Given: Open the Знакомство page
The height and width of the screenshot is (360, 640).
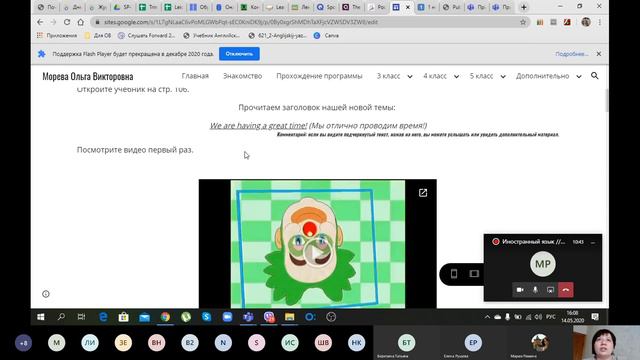Looking at the screenshot, I should coord(242,76).
